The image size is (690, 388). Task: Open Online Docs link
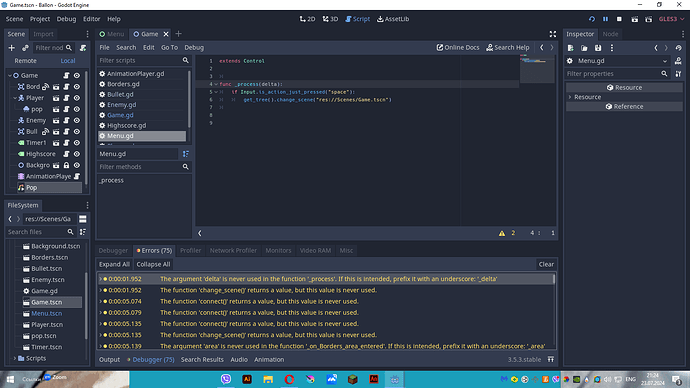coord(458,48)
